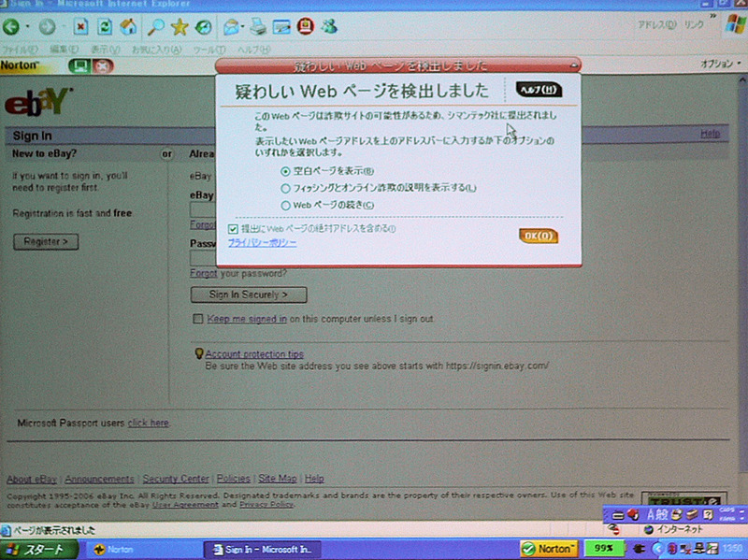Image resolution: width=748 pixels, height=560 pixels.
Task: Open the IME tools toolbox icon
Action: [692, 515]
